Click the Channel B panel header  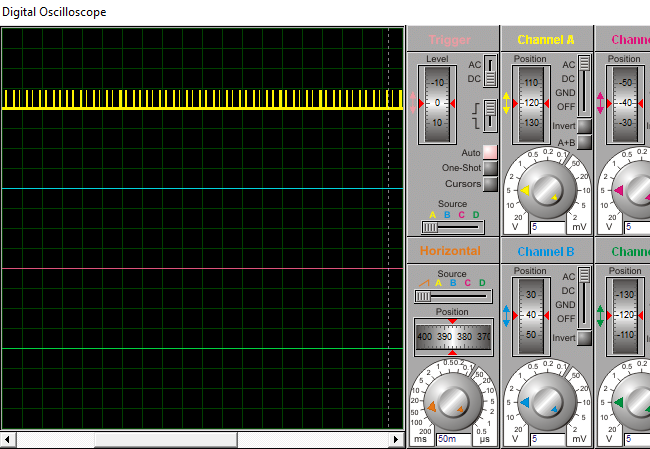click(547, 251)
